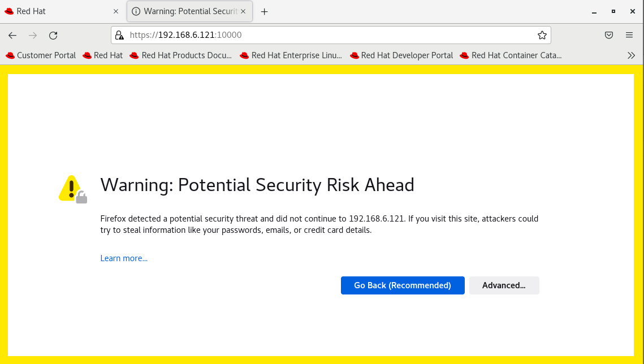Open the Firefox hamburger menu

pyautogui.click(x=629, y=35)
